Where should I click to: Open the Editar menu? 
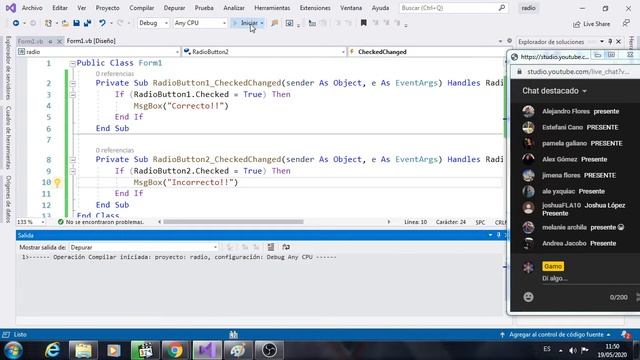(x=60, y=8)
